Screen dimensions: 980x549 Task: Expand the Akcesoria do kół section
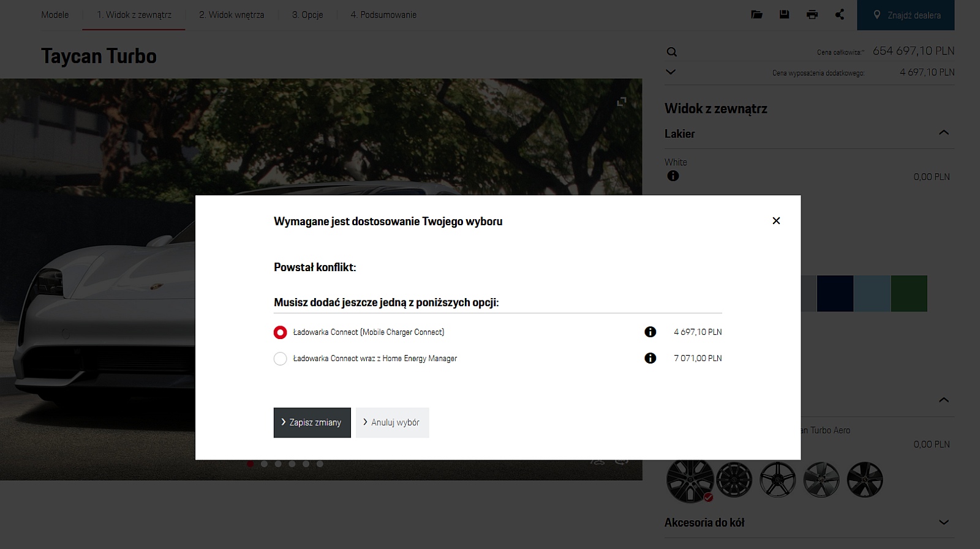[809, 523]
